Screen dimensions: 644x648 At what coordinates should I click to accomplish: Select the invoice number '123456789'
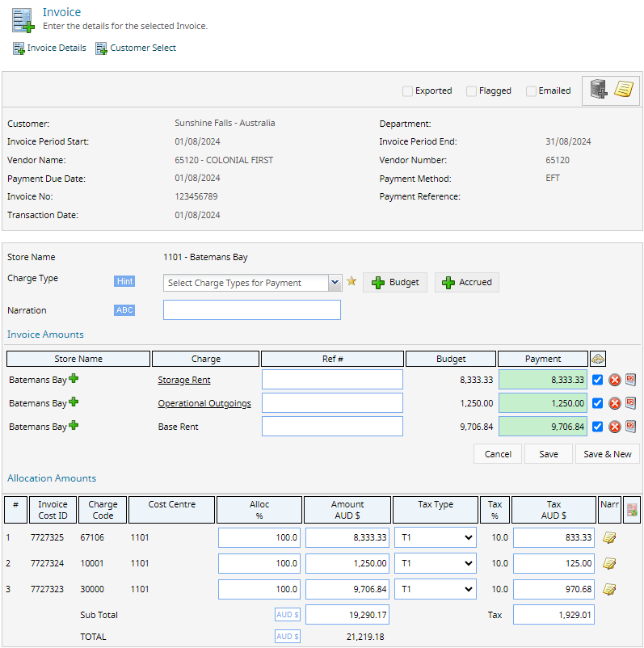pos(196,196)
